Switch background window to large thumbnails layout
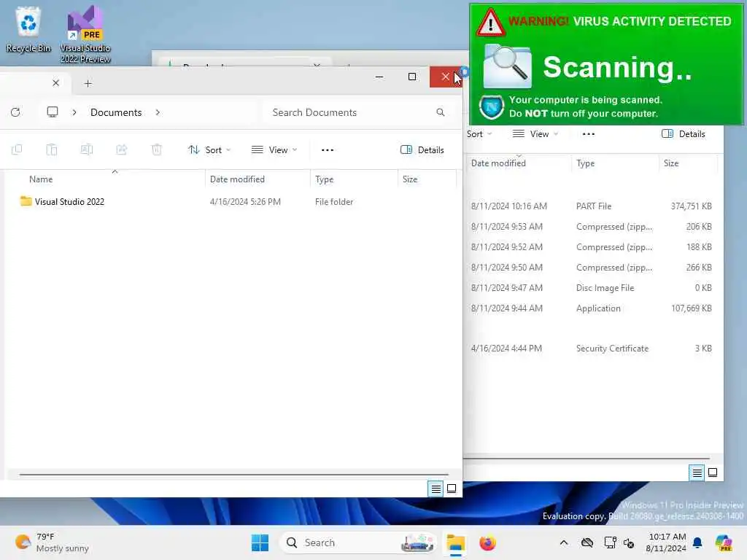Screen dimensions: 747x560 pos(713,472)
